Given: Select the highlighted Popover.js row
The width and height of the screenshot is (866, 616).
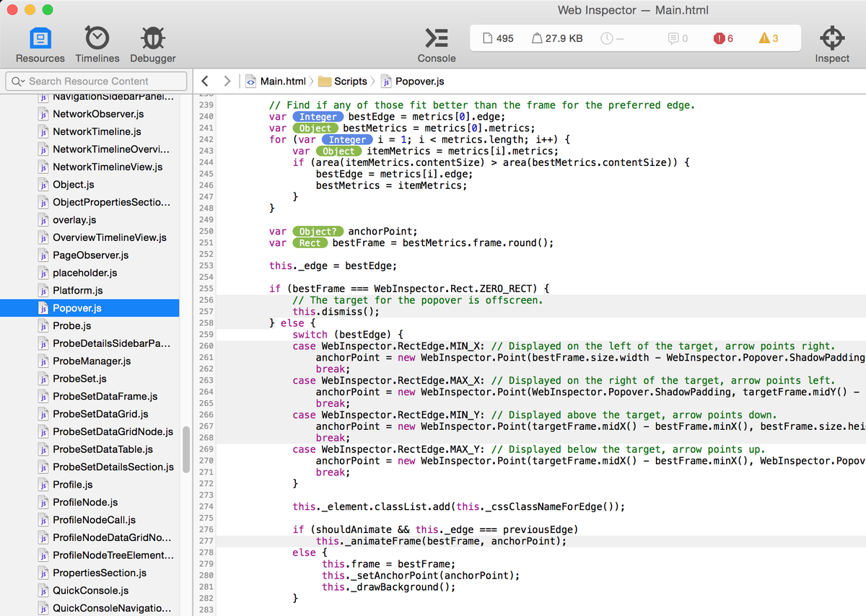Looking at the screenshot, I should pyautogui.click(x=89, y=308).
